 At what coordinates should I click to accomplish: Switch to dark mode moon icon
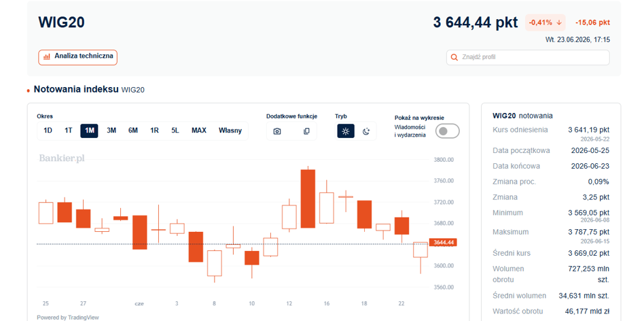tap(366, 131)
